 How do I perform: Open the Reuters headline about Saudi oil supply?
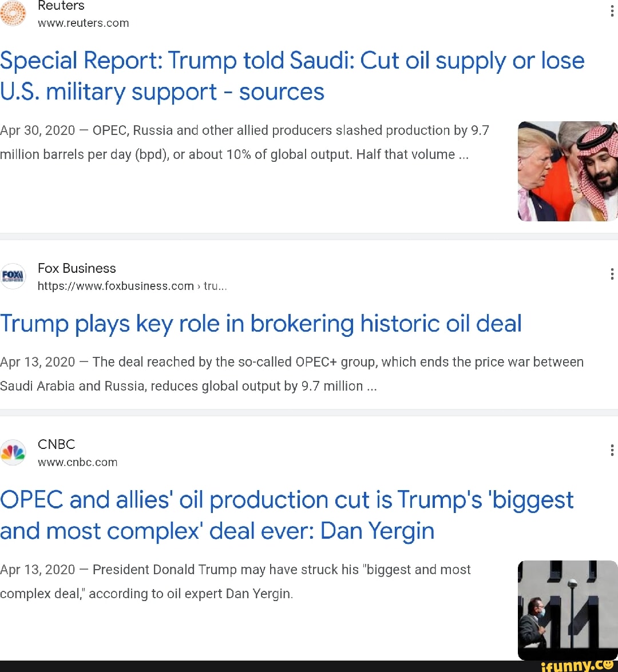click(292, 75)
